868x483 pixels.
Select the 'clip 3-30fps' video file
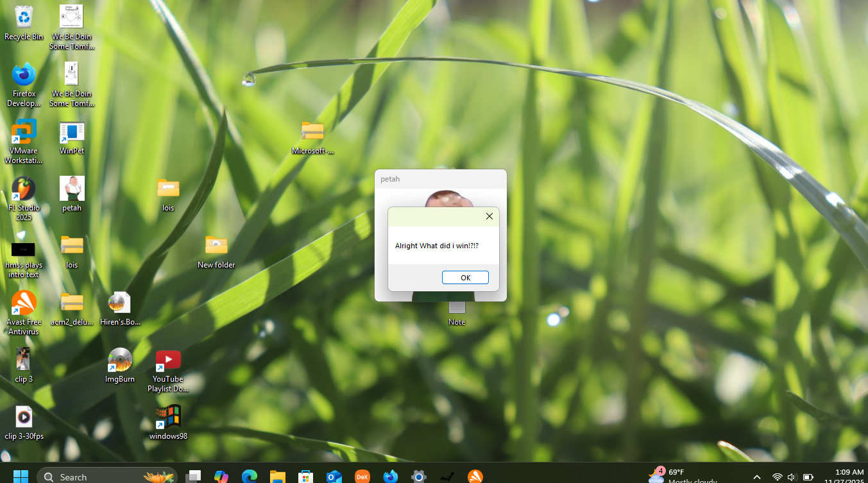[24, 422]
